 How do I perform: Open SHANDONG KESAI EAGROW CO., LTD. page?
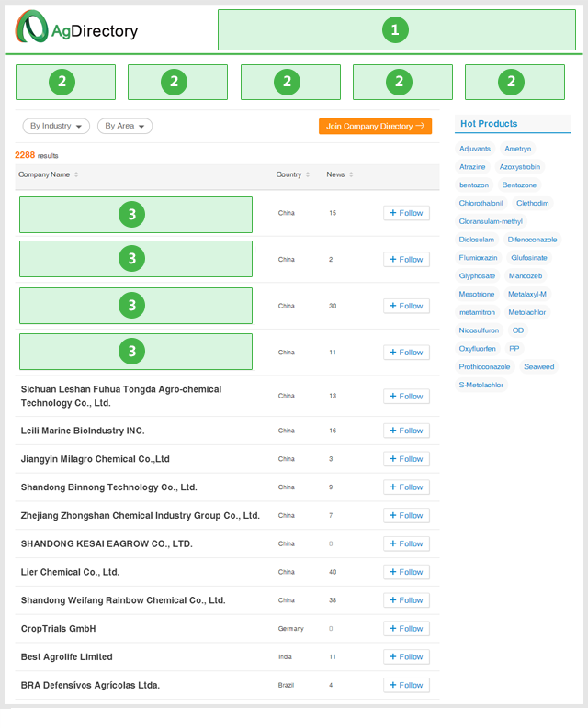click(107, 544)
